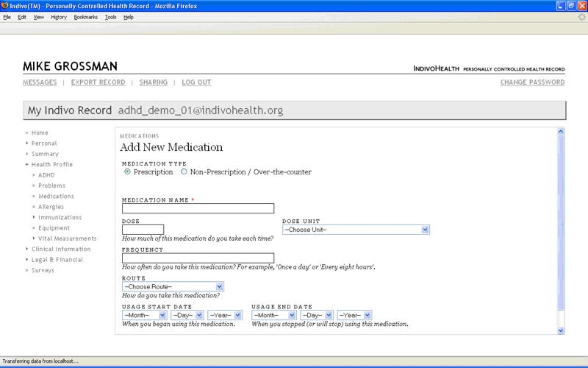Select Non-Prescription / Over-the-counter option

point(184,172)
